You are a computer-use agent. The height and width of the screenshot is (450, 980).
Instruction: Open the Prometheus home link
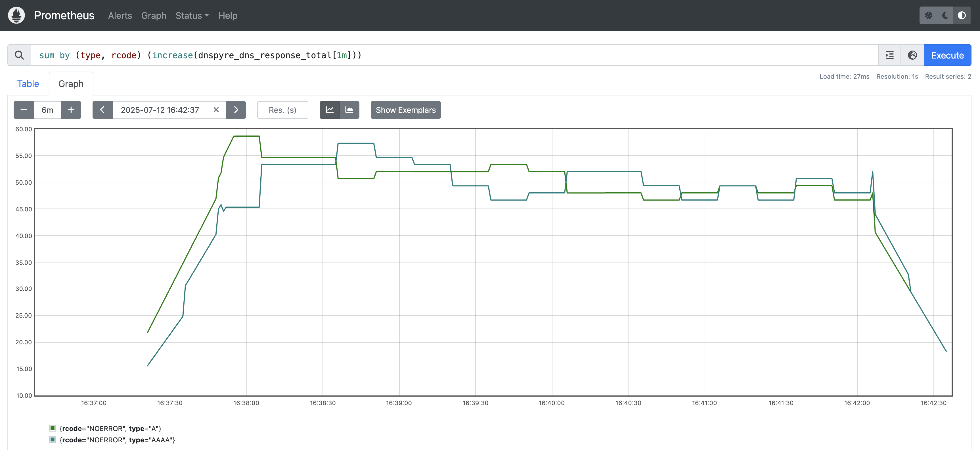click(x=64, y=15)
